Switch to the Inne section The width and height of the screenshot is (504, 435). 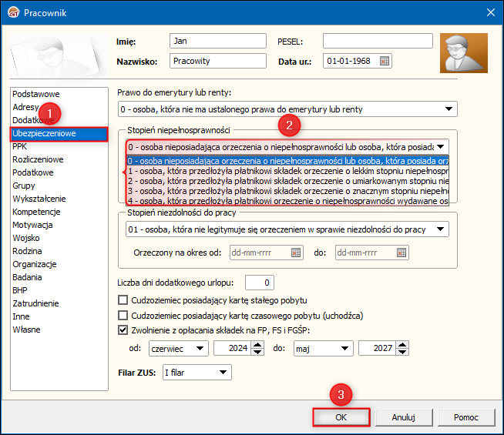pyautogui.click(x=21, y=316)
